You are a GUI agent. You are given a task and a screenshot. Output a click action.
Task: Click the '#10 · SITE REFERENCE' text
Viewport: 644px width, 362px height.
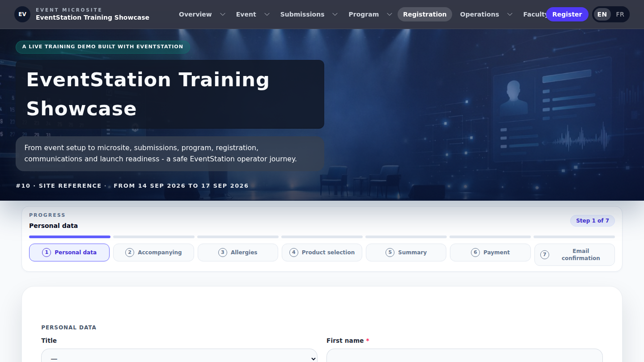[59, 185]
